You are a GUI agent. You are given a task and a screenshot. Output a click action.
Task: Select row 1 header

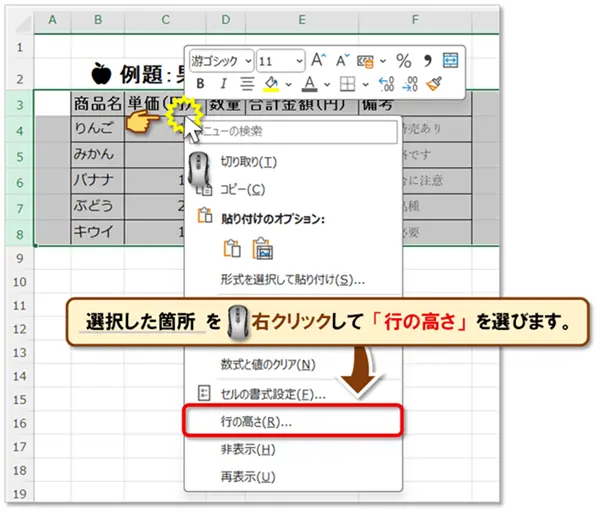tap(20, 47)
